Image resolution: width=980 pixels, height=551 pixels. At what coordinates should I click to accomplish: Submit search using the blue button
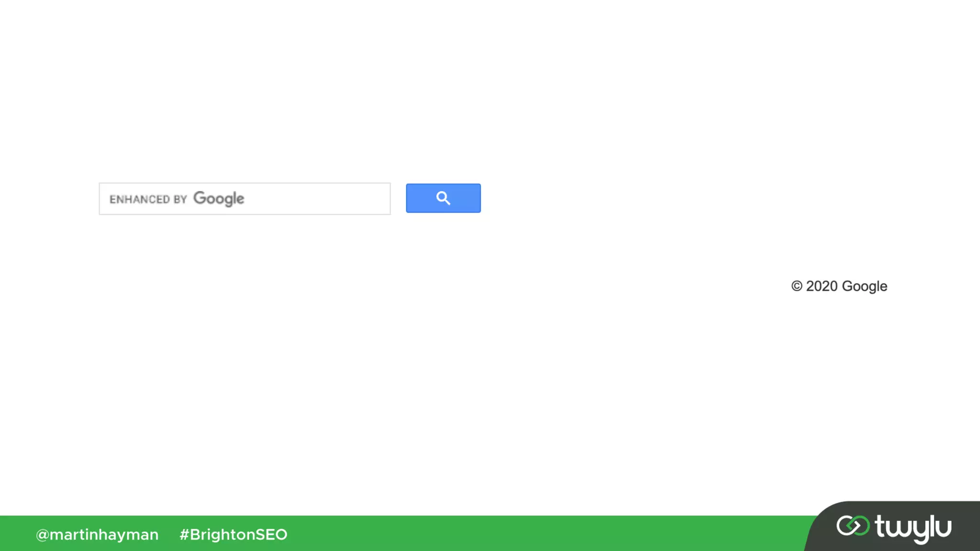[x=443, y=198]
